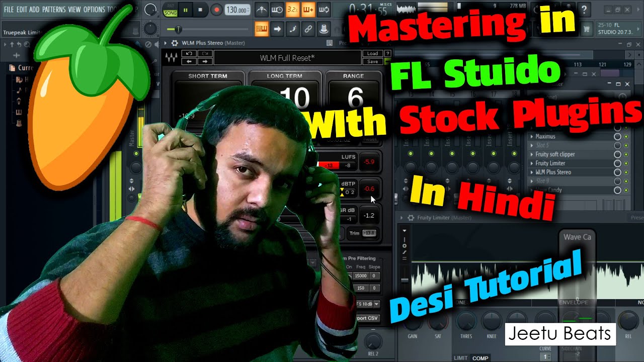Go to previous WLM preset arrow
This screenshot has width=644, height=362.
(189, 61)
